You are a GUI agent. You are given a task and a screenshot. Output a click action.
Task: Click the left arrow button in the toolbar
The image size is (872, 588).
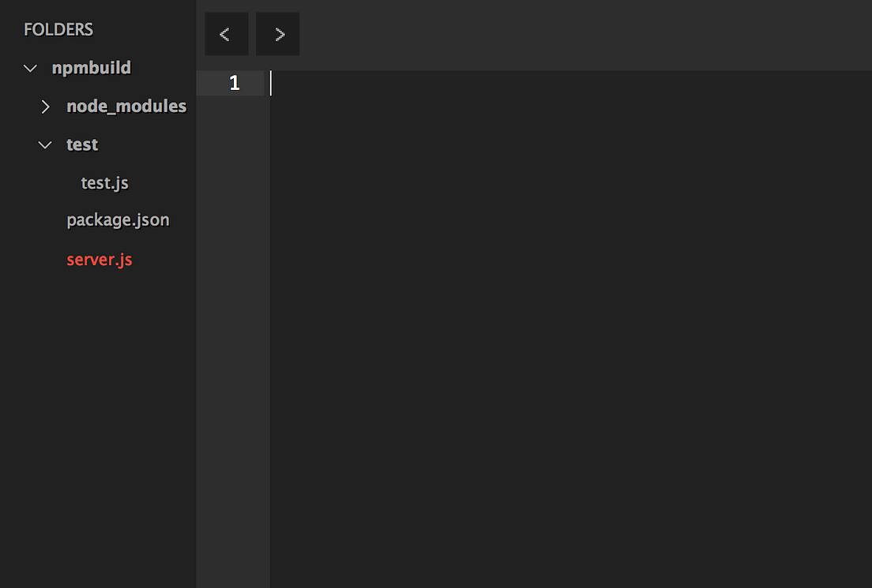tap(226, 34)
